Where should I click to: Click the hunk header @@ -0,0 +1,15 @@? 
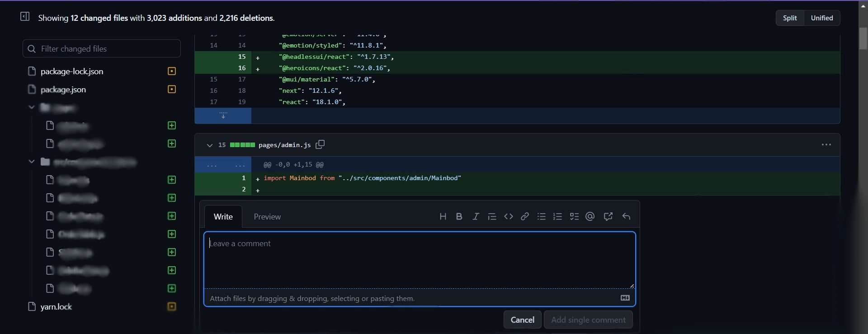[x=293, y=165]
